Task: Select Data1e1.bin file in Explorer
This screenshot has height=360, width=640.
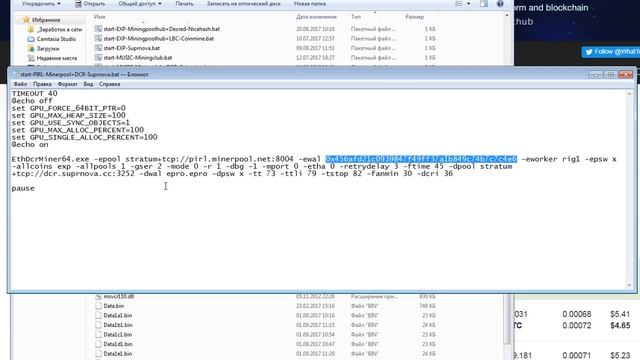Action: (x=118, y=353)
